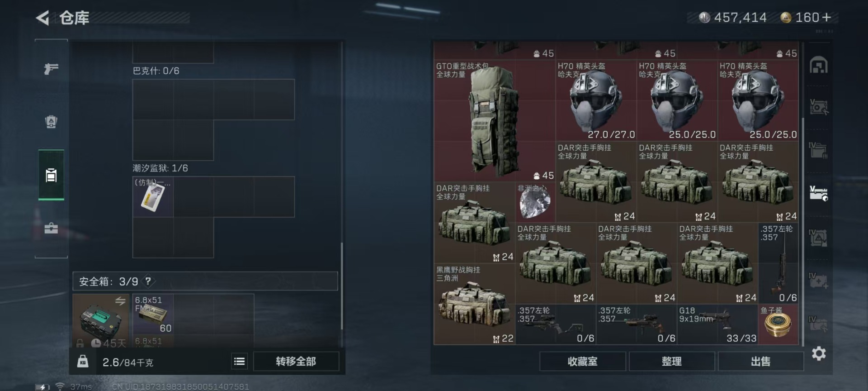Toggle the swap arrows on the safe box
Image resolution: width=868 pixels, height=391 pixels.
coord(120,301)
